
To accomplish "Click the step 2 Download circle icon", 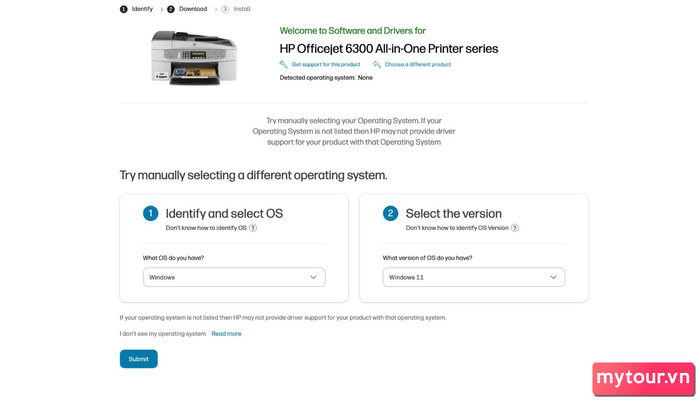I will click(171, 9).
